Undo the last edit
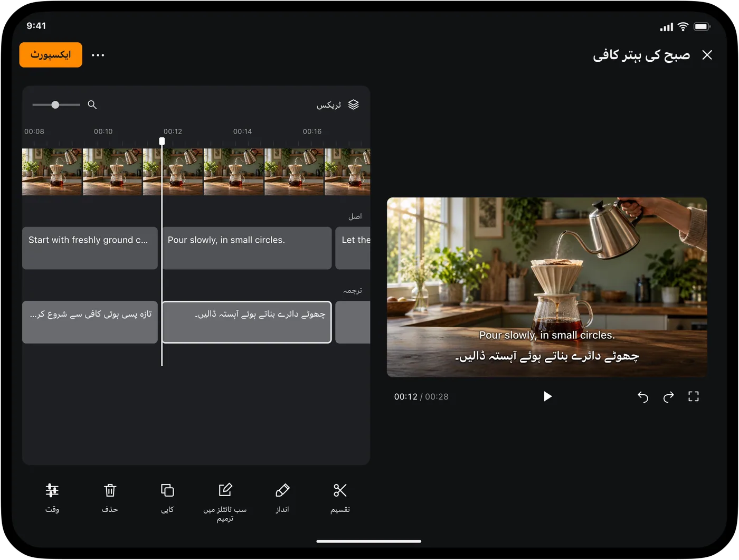The image size is (739, 560). (642, 396)
